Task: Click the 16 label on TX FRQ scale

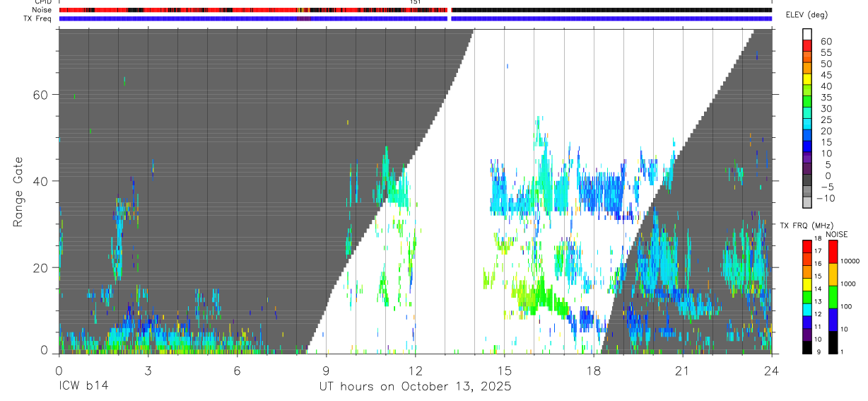Action: [x=819, y=264]
